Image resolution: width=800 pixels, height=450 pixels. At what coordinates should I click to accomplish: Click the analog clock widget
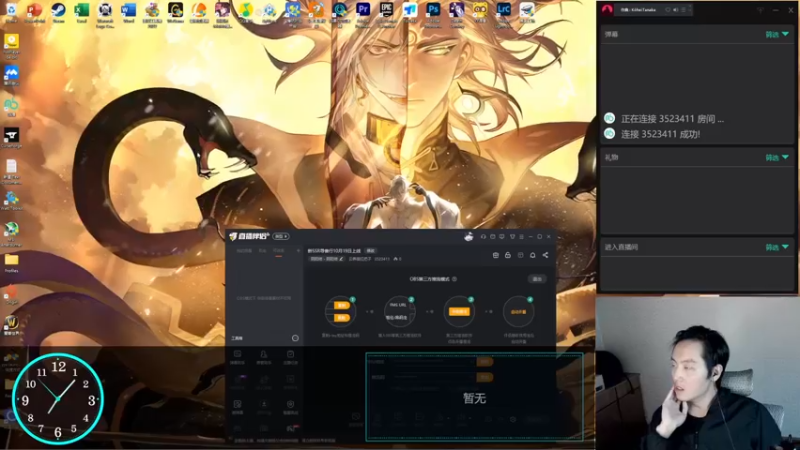tap(58, 398)
